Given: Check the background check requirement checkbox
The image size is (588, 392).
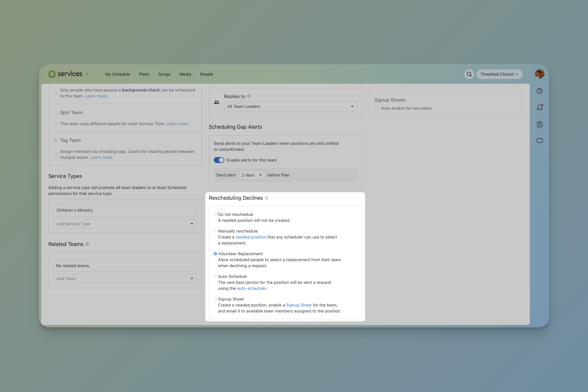Looking at the screenshot, I should [x=55, y=93].
